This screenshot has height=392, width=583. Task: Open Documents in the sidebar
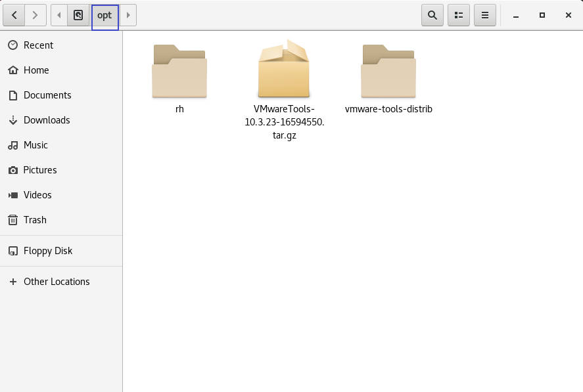61,95
